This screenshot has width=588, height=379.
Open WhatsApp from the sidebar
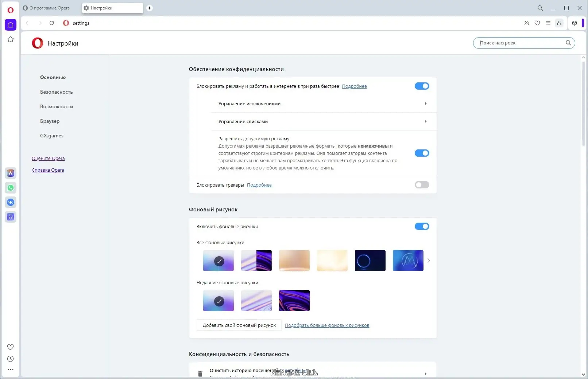click(x=11, y=188)
